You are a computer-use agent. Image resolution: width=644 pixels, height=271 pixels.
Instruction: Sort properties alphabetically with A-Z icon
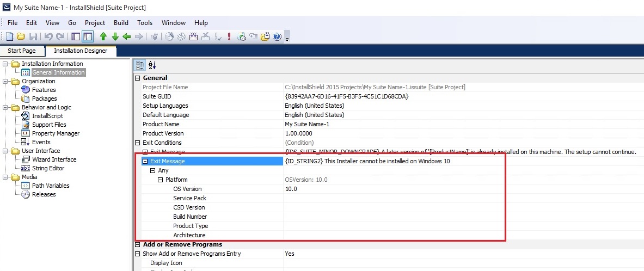[152, 65]
